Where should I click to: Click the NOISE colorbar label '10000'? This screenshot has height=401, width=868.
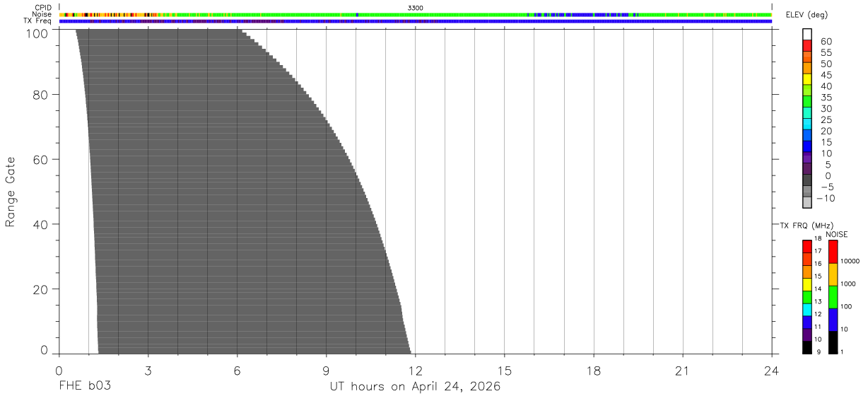pos(850,262)
